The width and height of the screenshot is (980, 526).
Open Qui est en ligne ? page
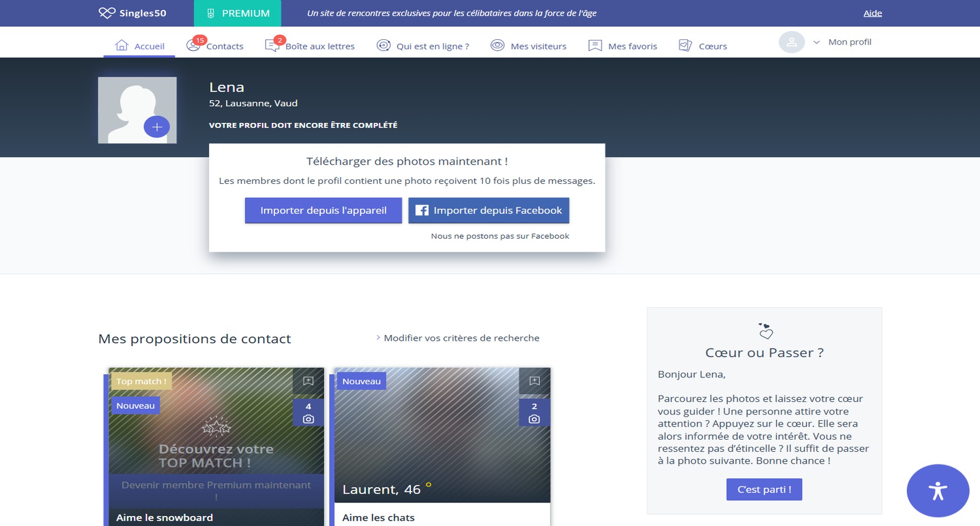[x=423, y=46]
